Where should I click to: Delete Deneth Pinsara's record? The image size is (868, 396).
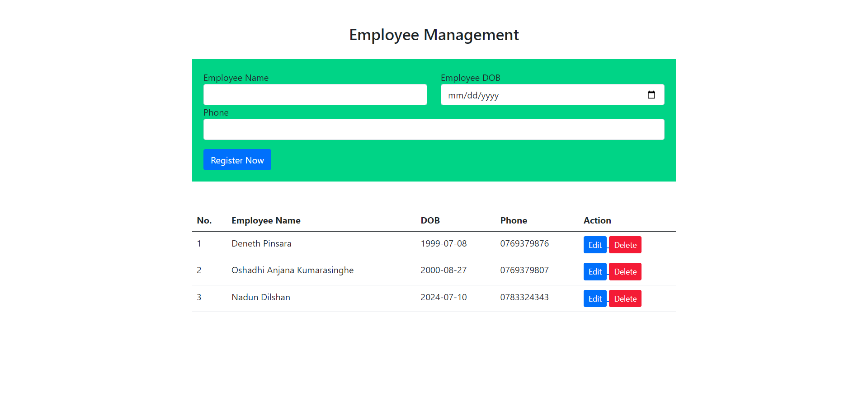[x=625, y=245]
